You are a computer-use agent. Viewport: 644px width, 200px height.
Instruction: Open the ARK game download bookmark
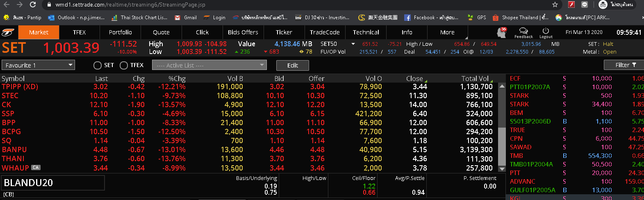(583, 18)
